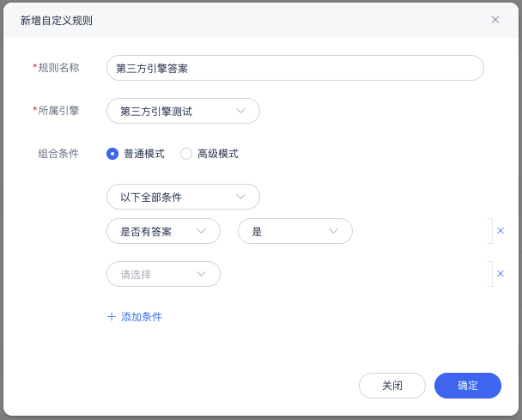Click the chevron arrow in 第三方引擎测试 field
Viewport: 522px width, 420px height.
(x=240, y=111)
